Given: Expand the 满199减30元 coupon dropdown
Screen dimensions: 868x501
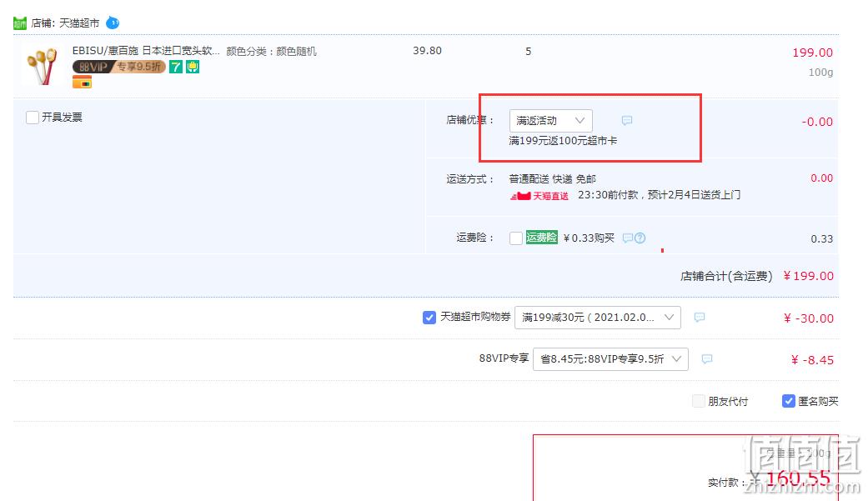Looking at the screenshot, I should click(x=598, y=318).
